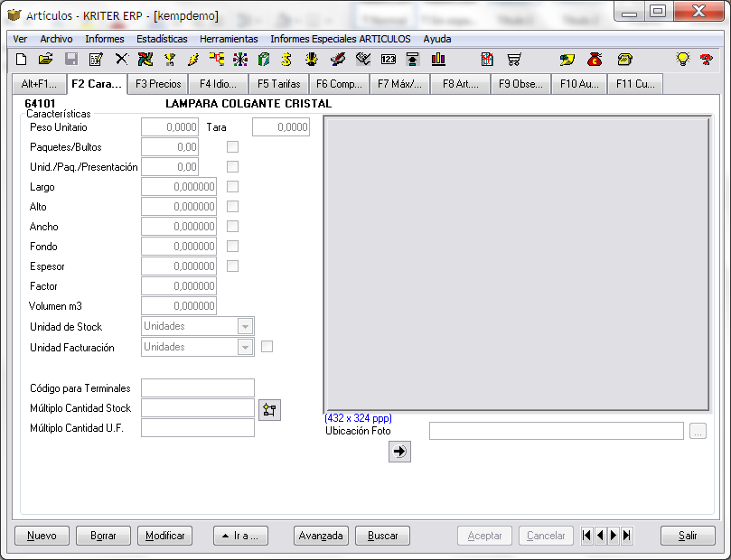Click the telephone toolbar icon
The width and height of the screenshot is (731, 560).
624,60
